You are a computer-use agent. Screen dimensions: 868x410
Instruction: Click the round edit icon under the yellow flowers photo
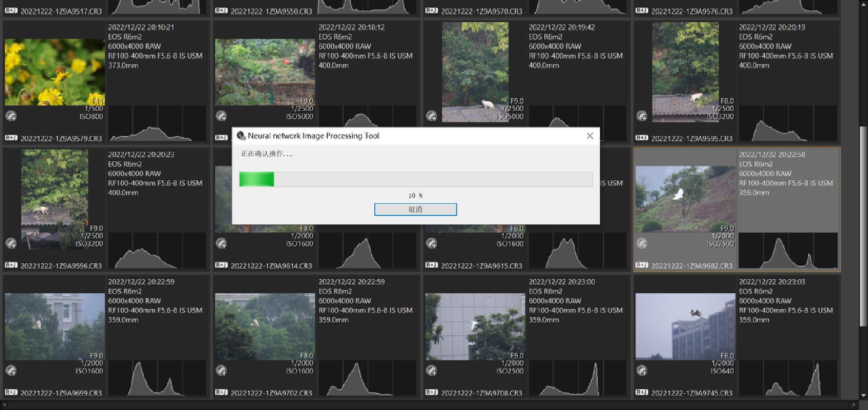[x=11, y=116]
